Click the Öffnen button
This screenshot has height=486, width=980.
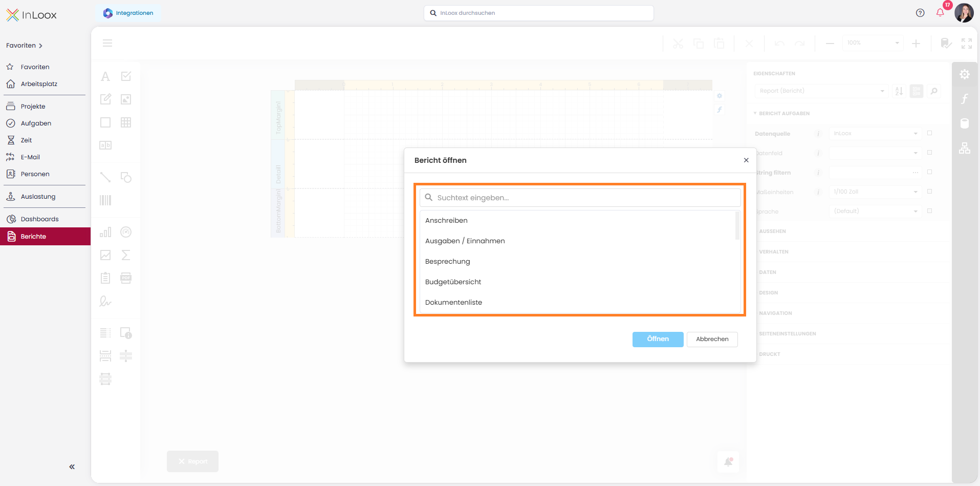658,339
